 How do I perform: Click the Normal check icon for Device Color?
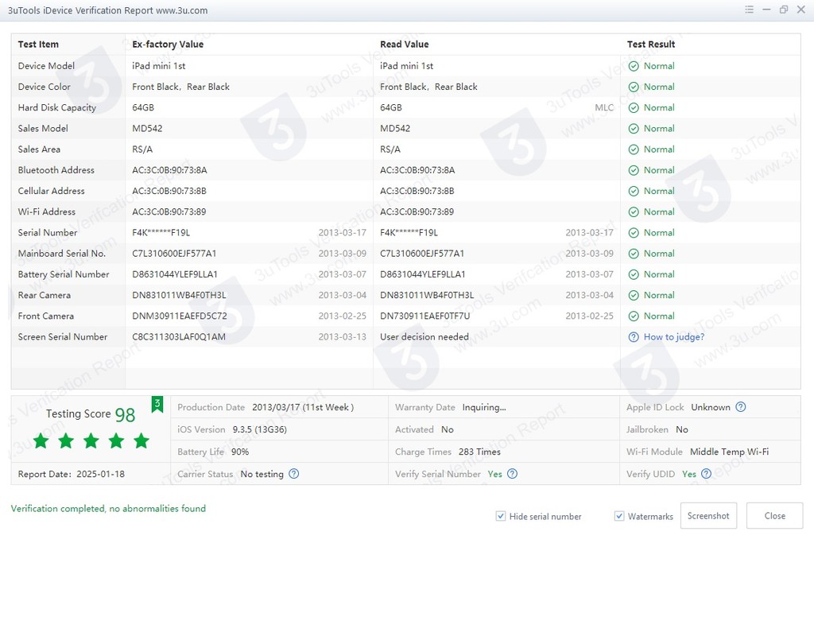tap(634, 87)
